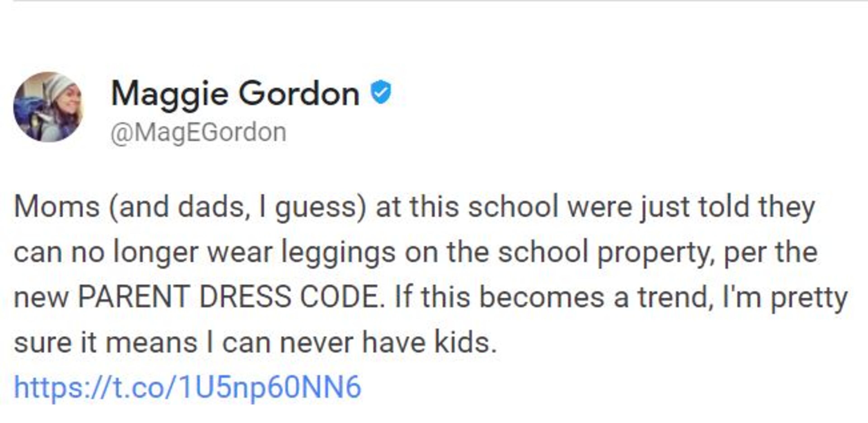This screenshot has width=868, height=423.
Task: Click the words PARENT DRESS CODE
Action: click(231, 297)
